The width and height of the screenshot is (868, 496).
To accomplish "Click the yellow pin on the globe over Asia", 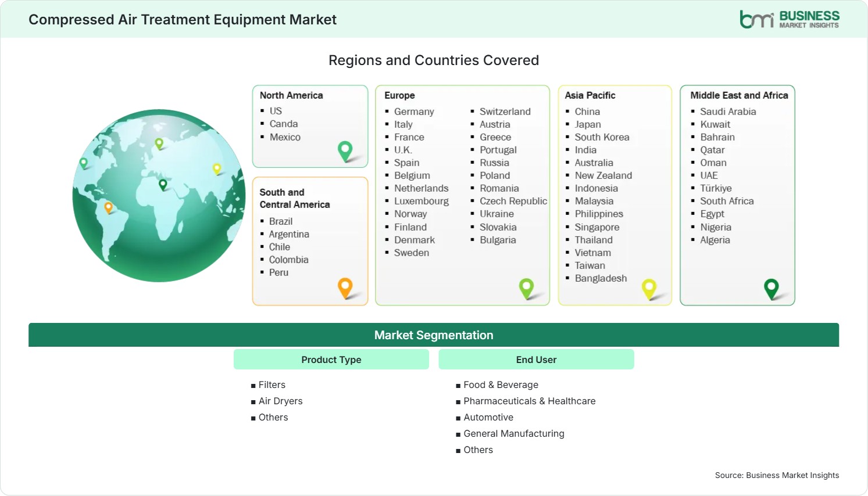I will pos(217,169).
